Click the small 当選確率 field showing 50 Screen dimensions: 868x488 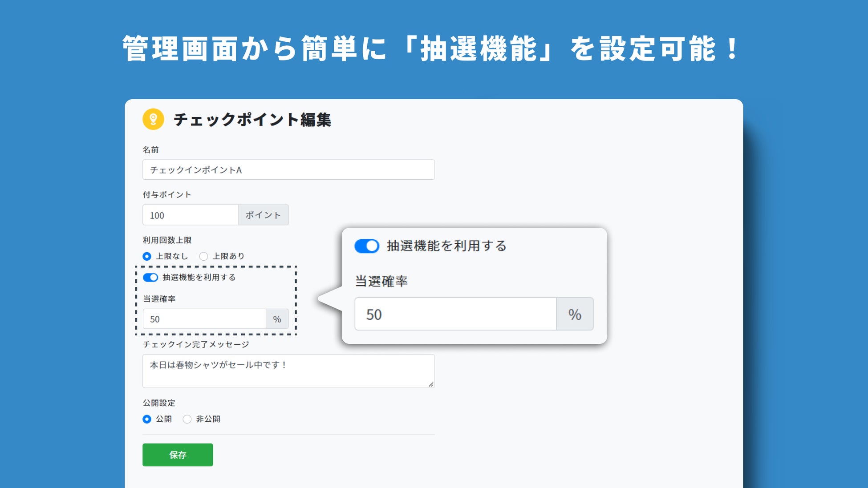pos(204,319)
